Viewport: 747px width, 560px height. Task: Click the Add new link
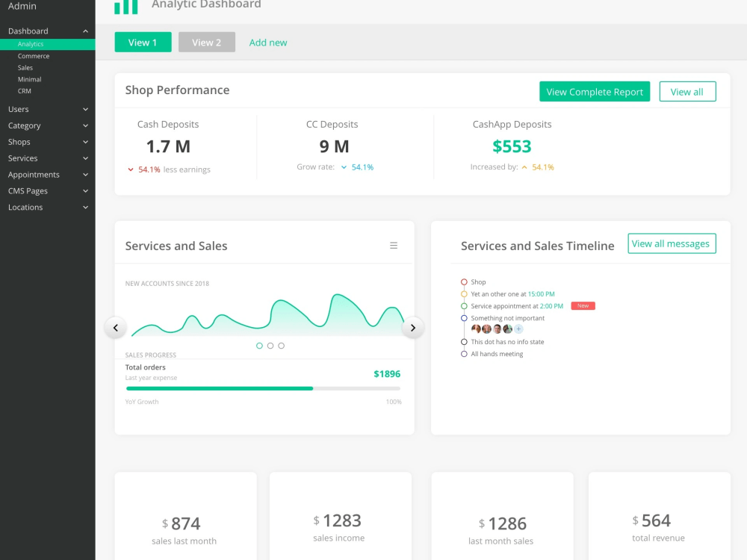pyautogui.click(x=268, y=43)
